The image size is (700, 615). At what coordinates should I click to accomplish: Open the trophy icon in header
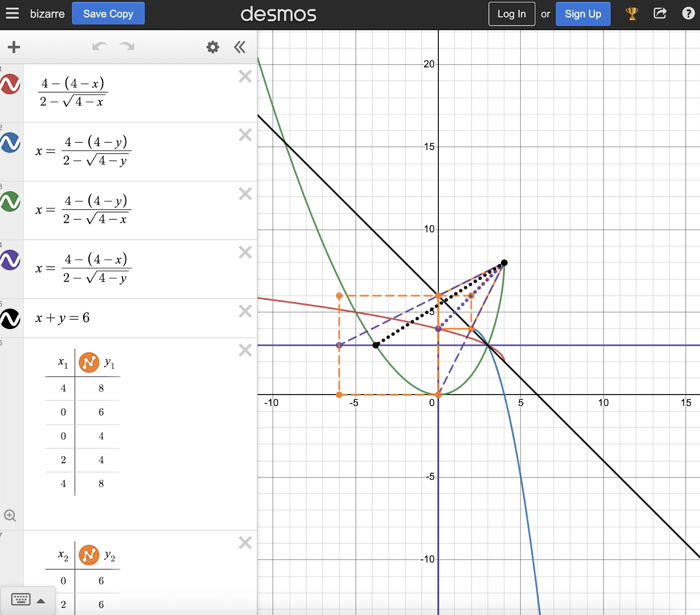point(632,14)
